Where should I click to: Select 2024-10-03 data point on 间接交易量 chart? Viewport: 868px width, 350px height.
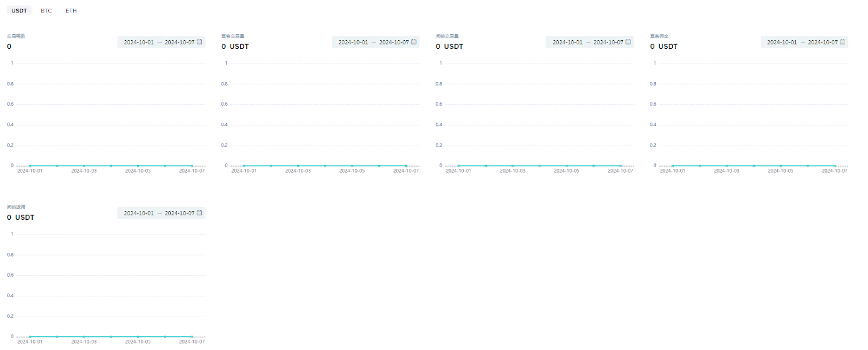[513, 166]
